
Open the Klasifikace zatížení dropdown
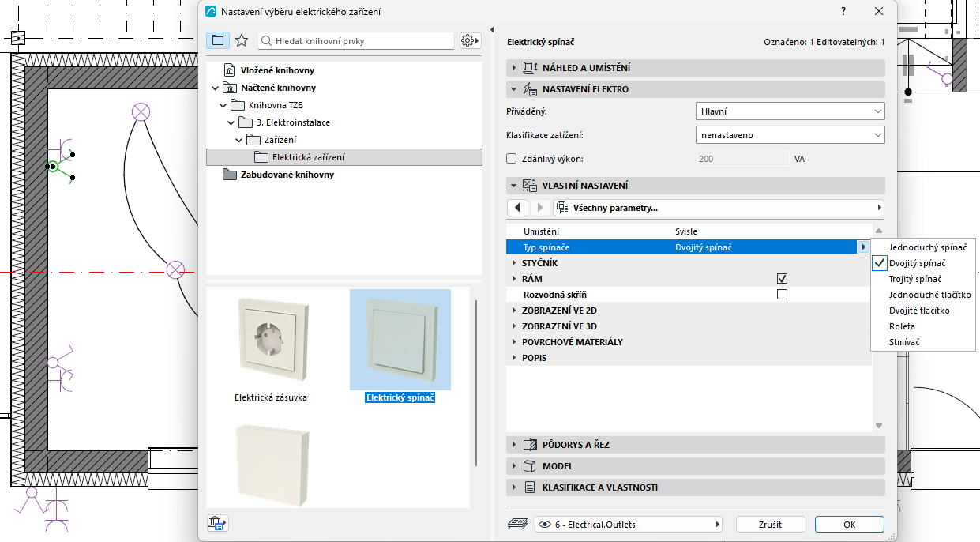click(790, 135)
